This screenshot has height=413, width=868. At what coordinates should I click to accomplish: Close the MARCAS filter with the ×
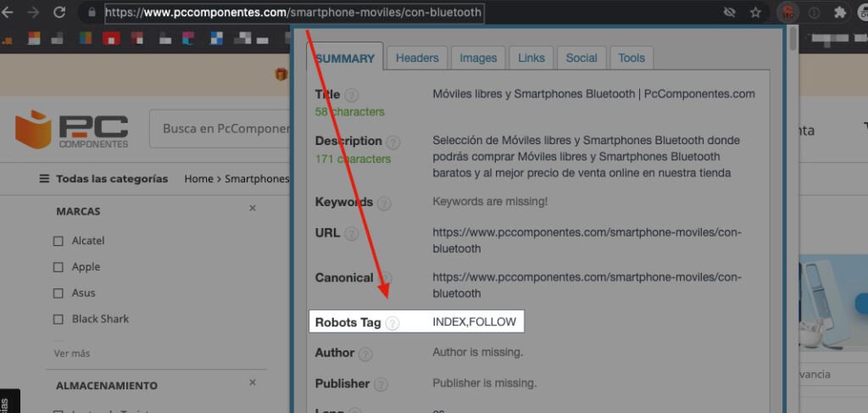tap(253, 208)
